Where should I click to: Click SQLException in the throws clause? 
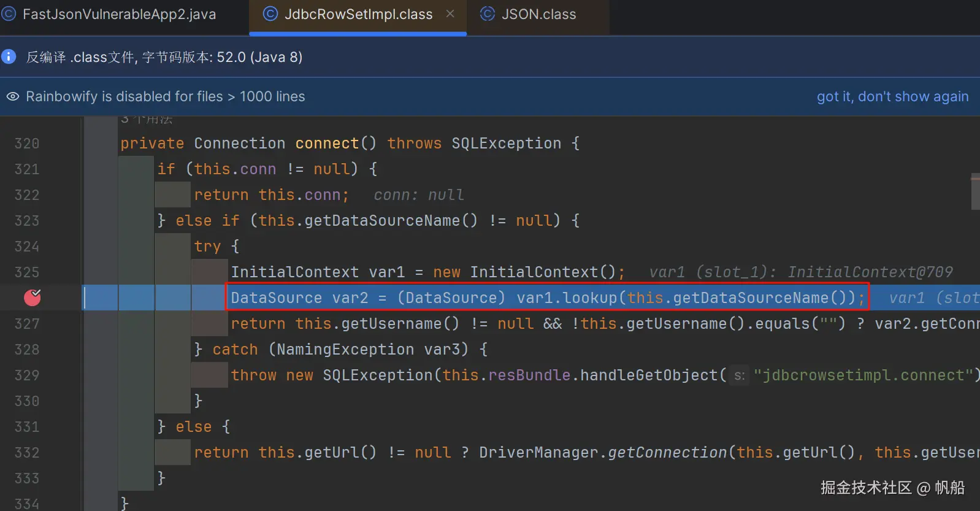pyautogui.click(x=506, y=144)
